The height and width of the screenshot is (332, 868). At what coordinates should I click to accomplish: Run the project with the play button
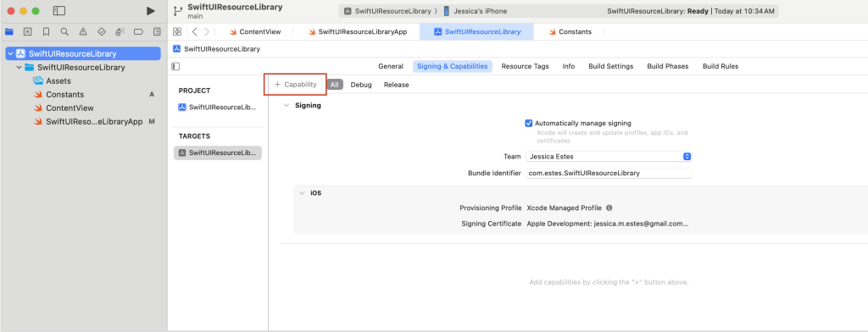click(x=151, y=11)
